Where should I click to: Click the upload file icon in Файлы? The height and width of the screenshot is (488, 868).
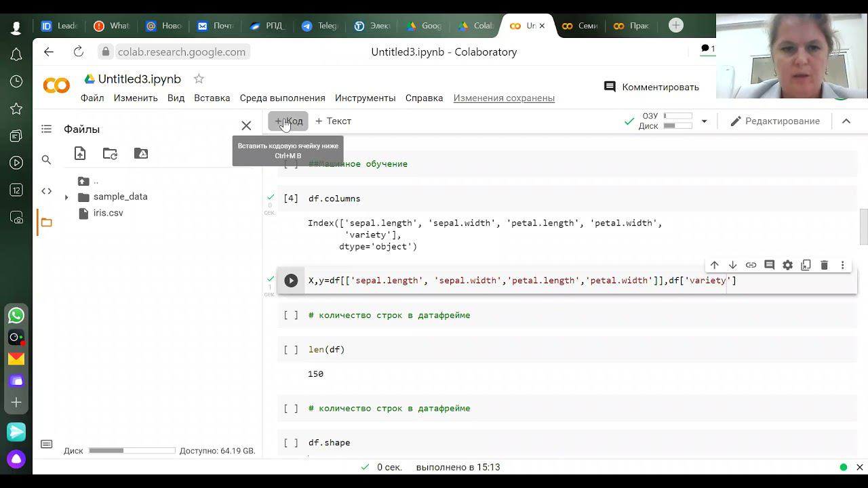[x=80, y=154]
